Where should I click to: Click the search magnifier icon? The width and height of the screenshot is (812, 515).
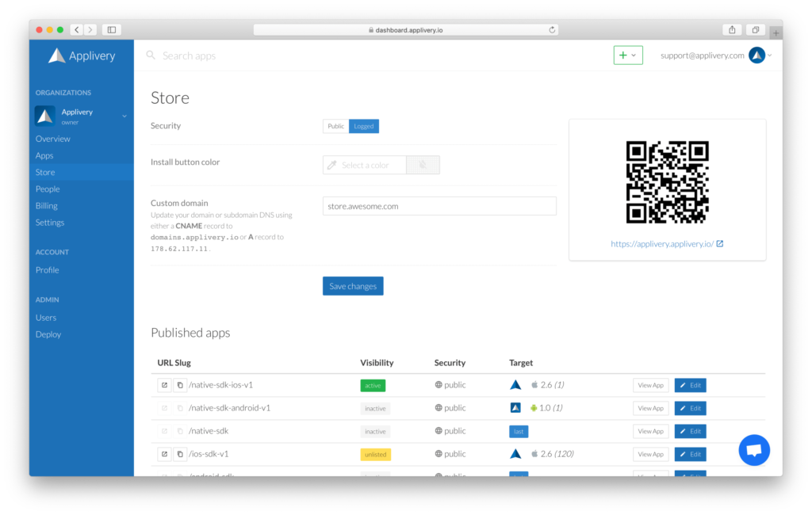[x=151, y=55]
